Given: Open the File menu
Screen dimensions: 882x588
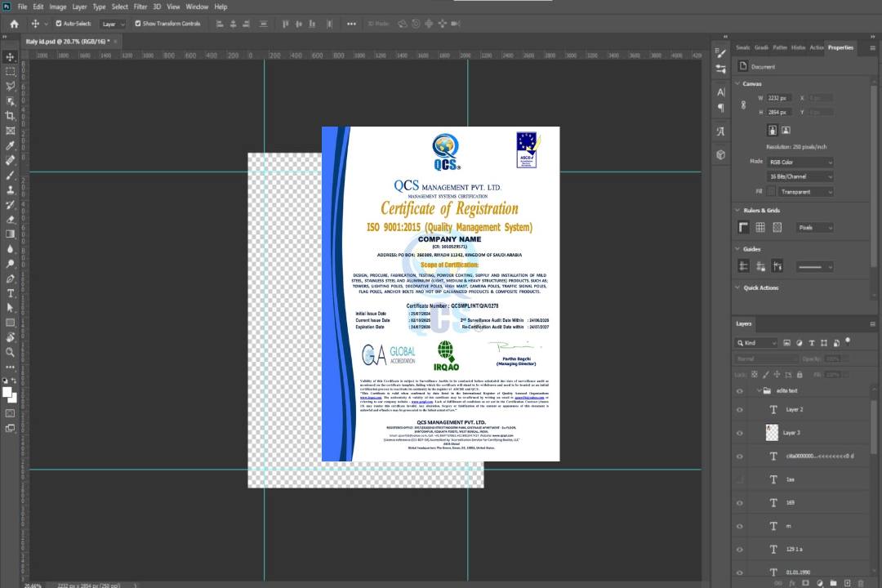Looking at the screenshot, I should [22, 7].
